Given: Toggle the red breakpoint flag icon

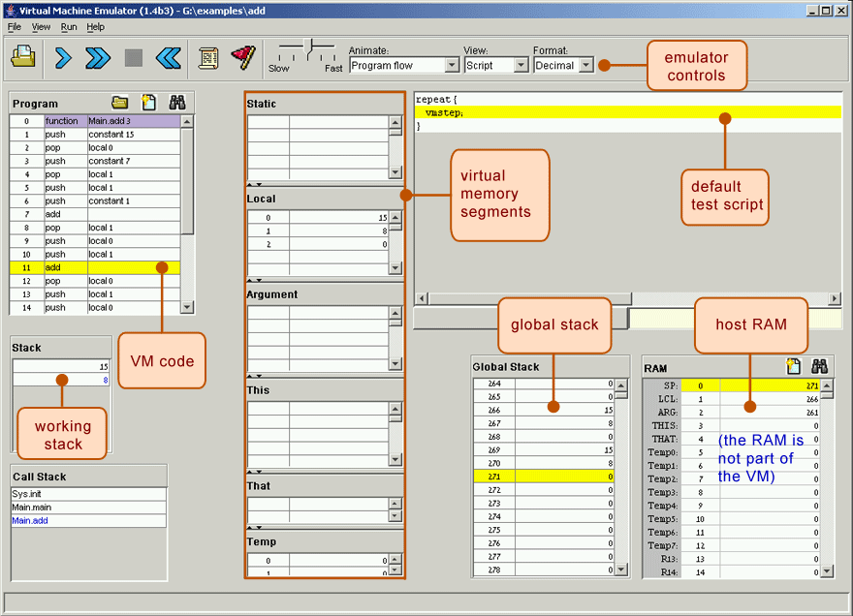Looking at the screenshot, I should (x=242, y=58).
